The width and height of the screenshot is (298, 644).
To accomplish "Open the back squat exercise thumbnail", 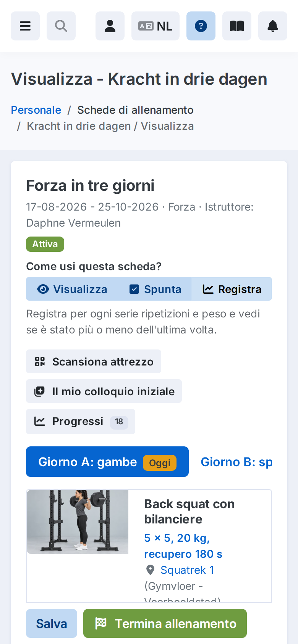I will 78,522.
